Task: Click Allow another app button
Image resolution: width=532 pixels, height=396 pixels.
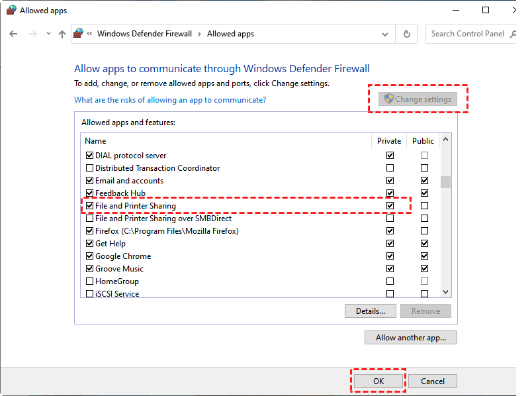Action: click(x=410, y=338)
